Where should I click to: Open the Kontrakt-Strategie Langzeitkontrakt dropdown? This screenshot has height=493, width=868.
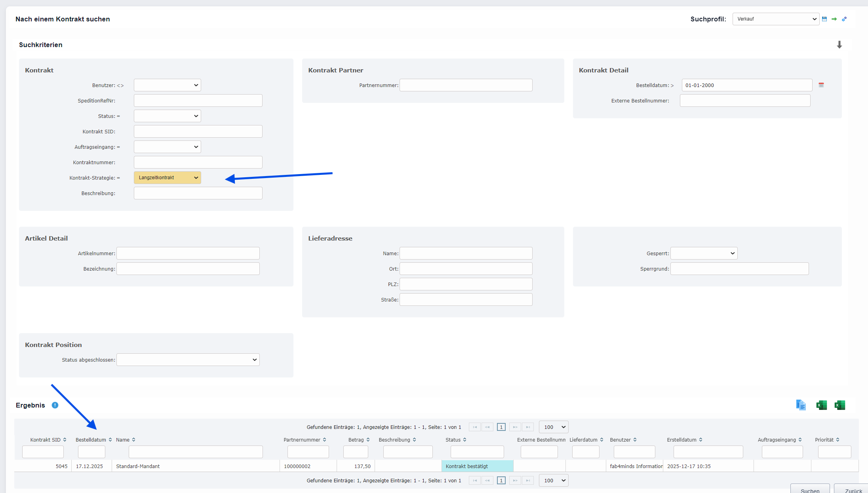(x=168, y=178)
